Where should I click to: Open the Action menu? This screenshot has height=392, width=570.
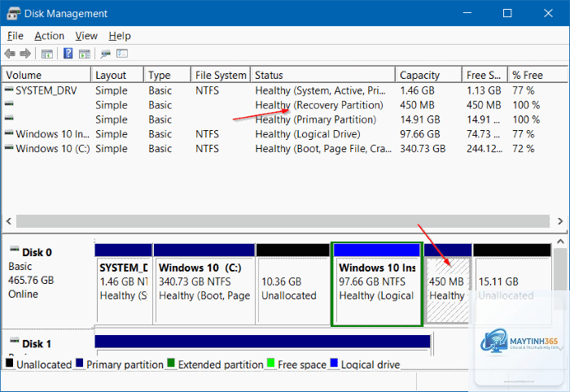[50, 36]
